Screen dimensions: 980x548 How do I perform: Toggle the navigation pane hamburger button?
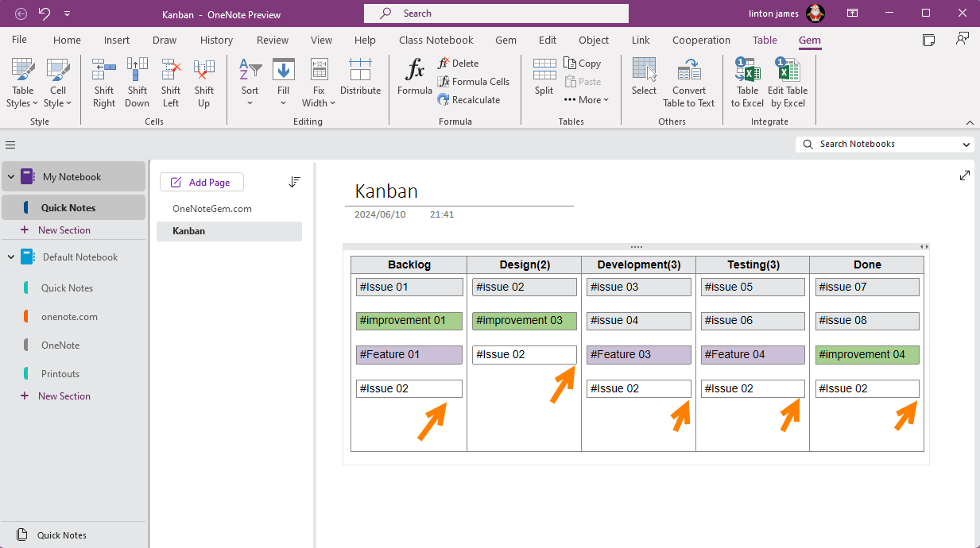(x=11, y=145)
